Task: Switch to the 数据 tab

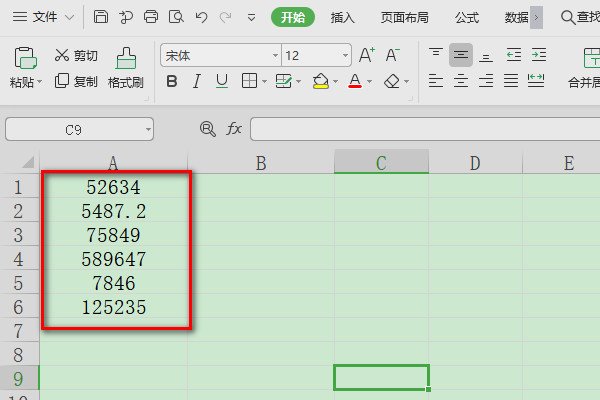Action: (517, 17)
